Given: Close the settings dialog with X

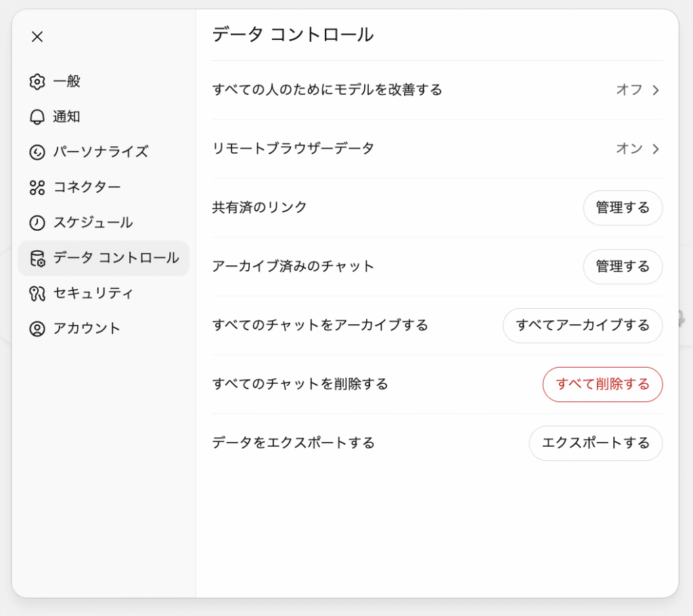Looking at the screenshot, I should (37, 37).
